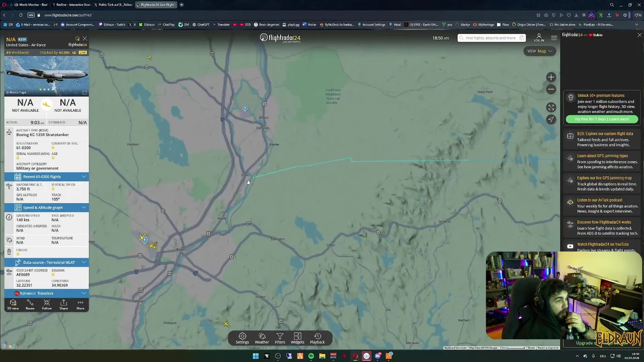Select the yellow aircraft near Hudson

pos(149,58)
